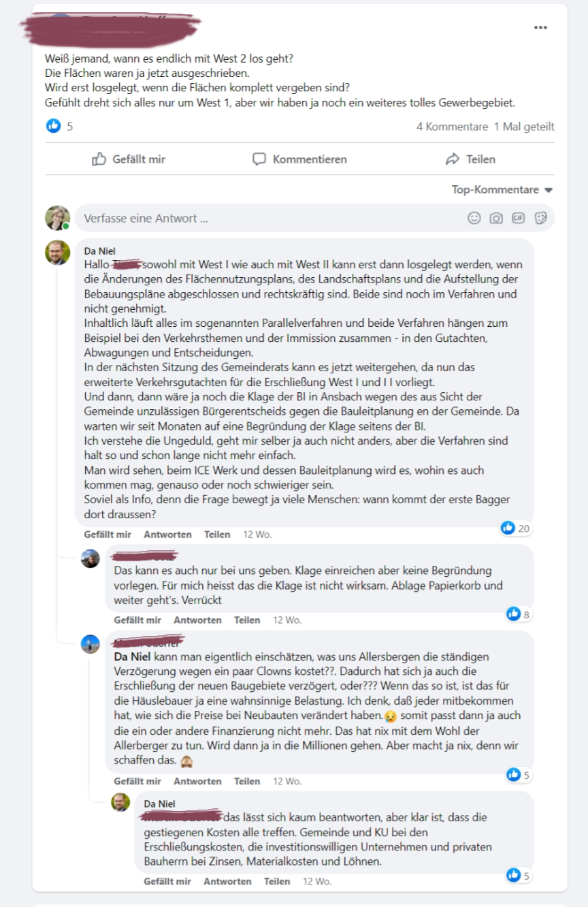Click Da Niel's avatar on the first comment
The image size is (588, 907).
(x=58, y=253)
